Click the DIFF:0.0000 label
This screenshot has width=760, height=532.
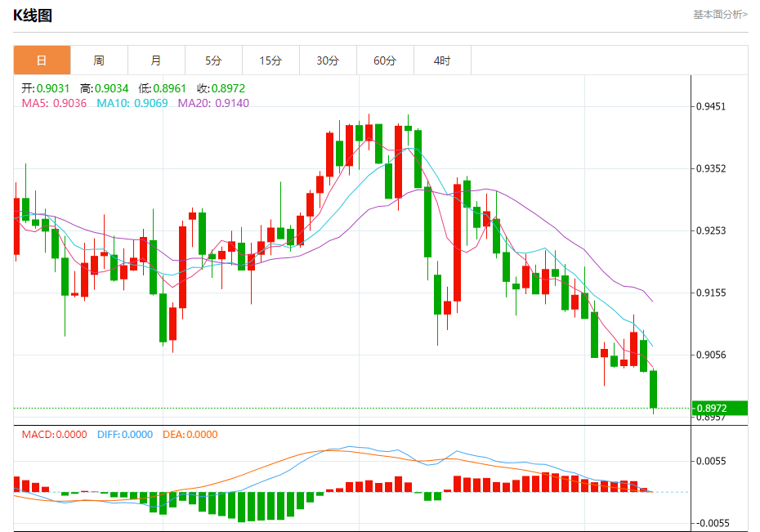[x=125, y=435]
